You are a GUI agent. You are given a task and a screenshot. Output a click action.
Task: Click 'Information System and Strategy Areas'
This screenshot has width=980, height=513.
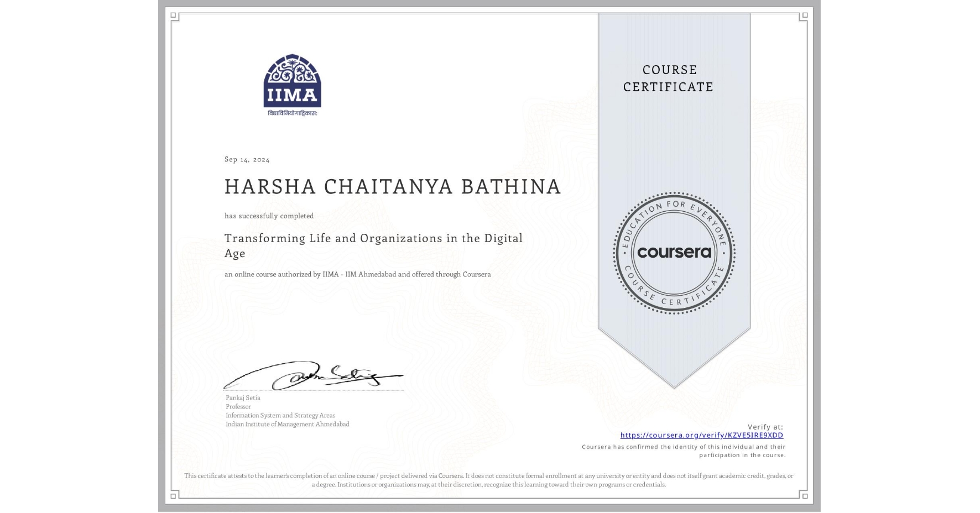[x=280, y=415]
